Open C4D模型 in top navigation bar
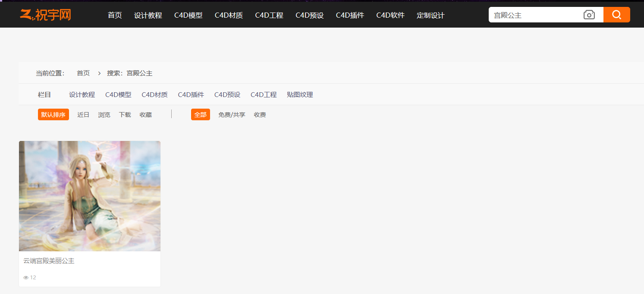 tap(188, 15)
